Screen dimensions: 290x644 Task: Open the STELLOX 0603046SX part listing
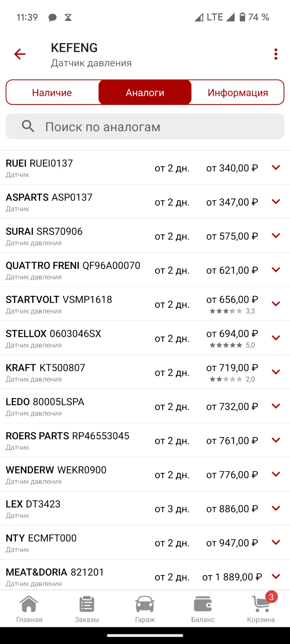click(x=54, y=337)
